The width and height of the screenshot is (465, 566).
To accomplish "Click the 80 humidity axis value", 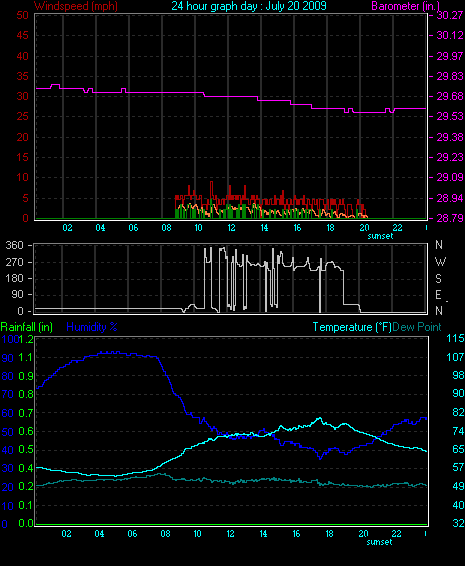I will [8, 376].
